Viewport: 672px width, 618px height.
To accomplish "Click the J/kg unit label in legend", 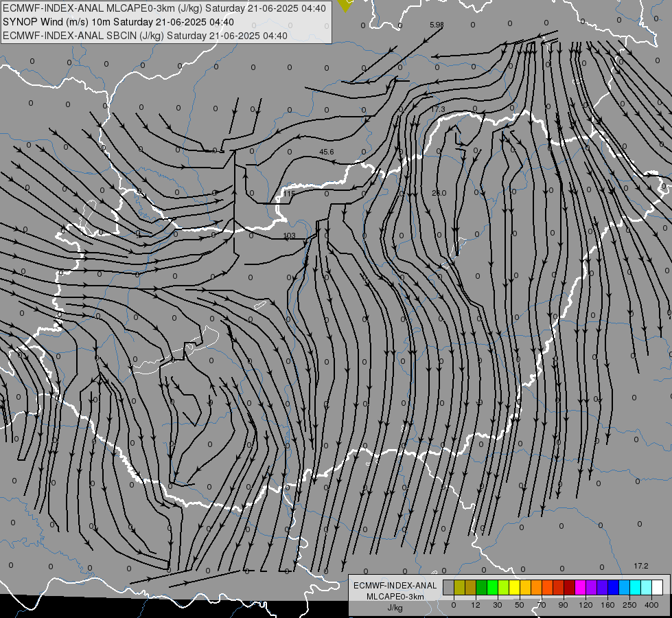I will (395, 608).
